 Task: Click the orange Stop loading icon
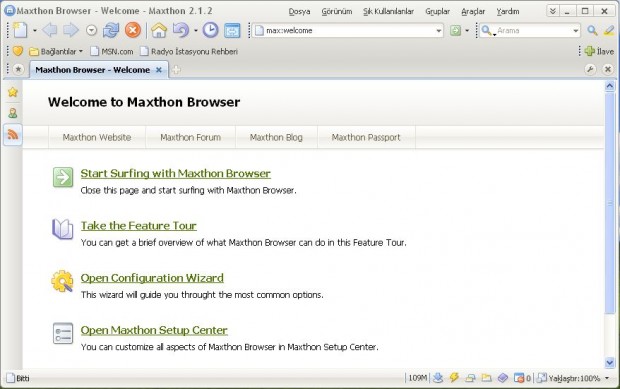pyautogui.click(x=133, y=30)
